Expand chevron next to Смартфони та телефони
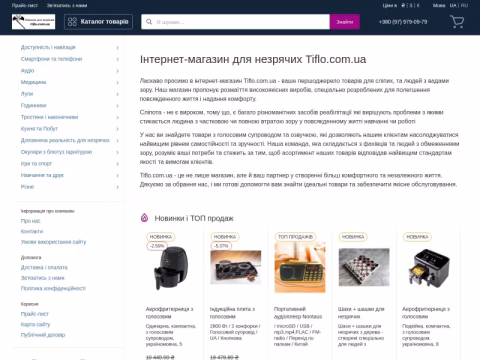The width and height of the screenshot is (480, 360). click(x=117, y=59)
